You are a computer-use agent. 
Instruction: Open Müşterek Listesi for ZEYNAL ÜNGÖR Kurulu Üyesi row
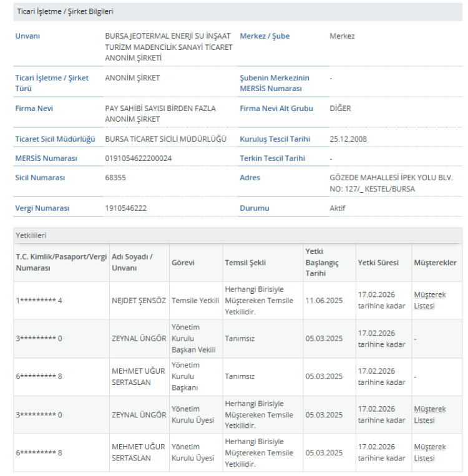coord(429,415)
